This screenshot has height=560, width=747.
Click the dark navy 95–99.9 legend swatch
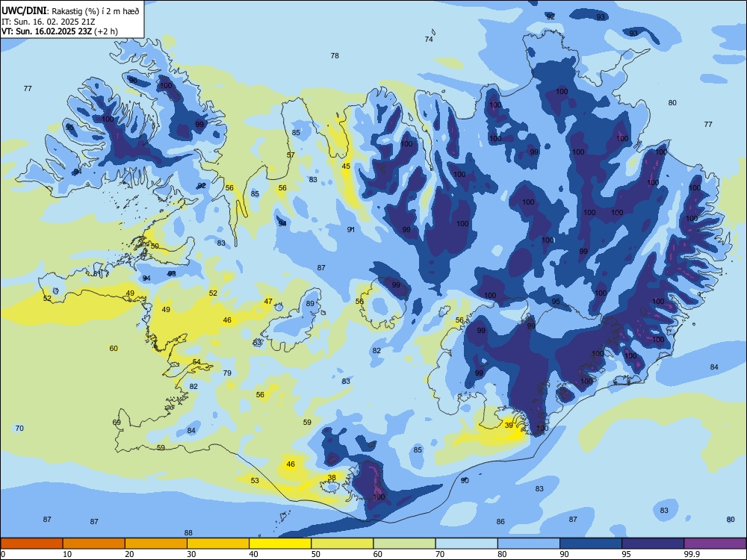click(653, 544)
